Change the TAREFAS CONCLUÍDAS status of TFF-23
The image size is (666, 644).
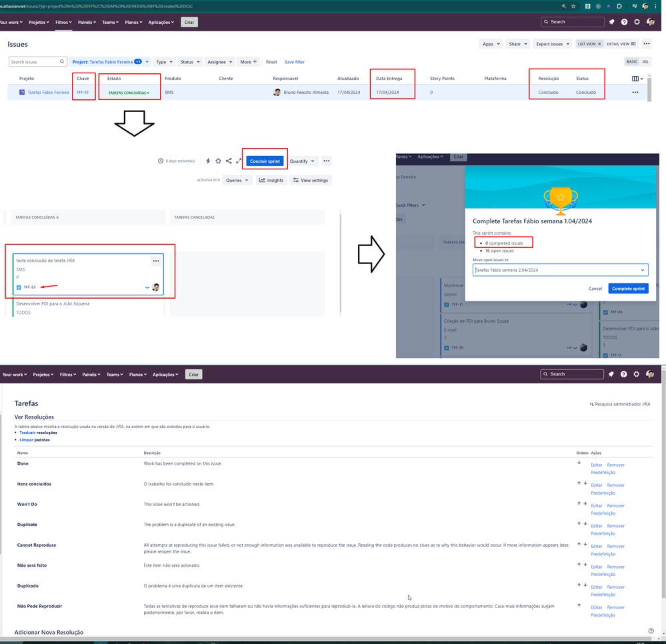click(x=129, y=93)
